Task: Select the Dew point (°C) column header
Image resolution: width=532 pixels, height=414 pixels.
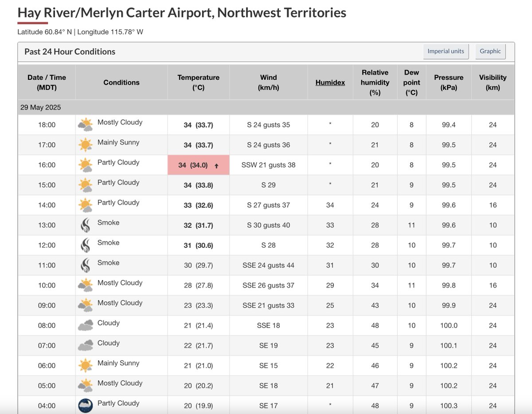Action: click(x=411, y=82)
